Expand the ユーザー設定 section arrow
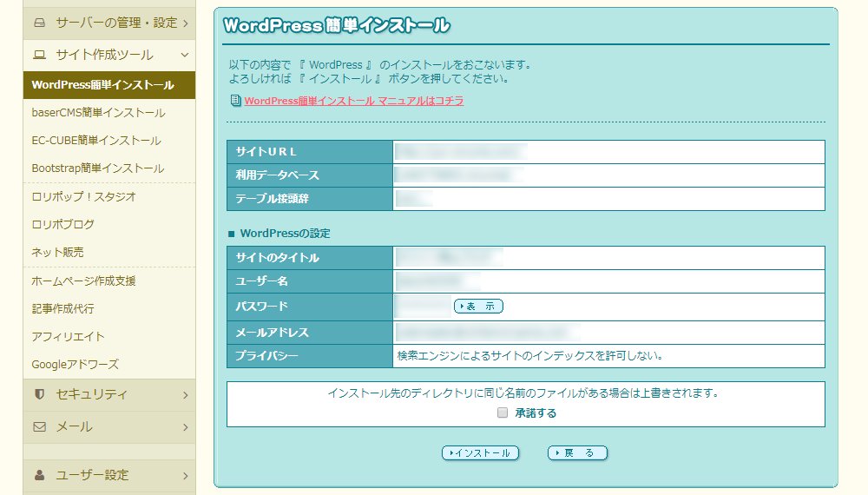The height and width of the screenshot is (495, 868). (186, 476)
